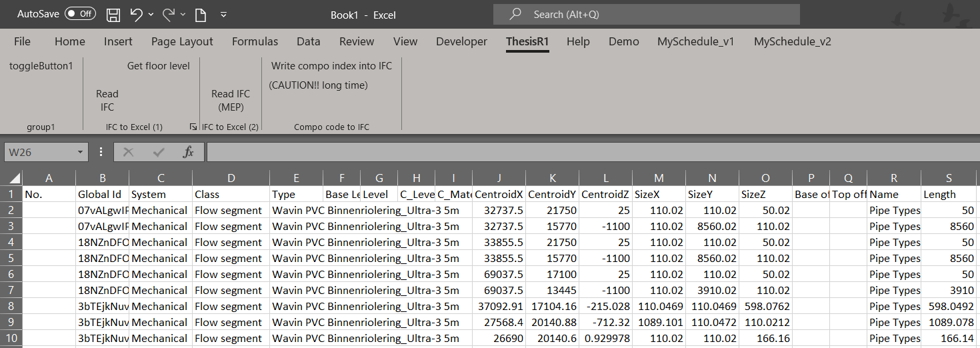Select column B header
This screenshot has width=980, height=348.
click(x=102, y=178)
